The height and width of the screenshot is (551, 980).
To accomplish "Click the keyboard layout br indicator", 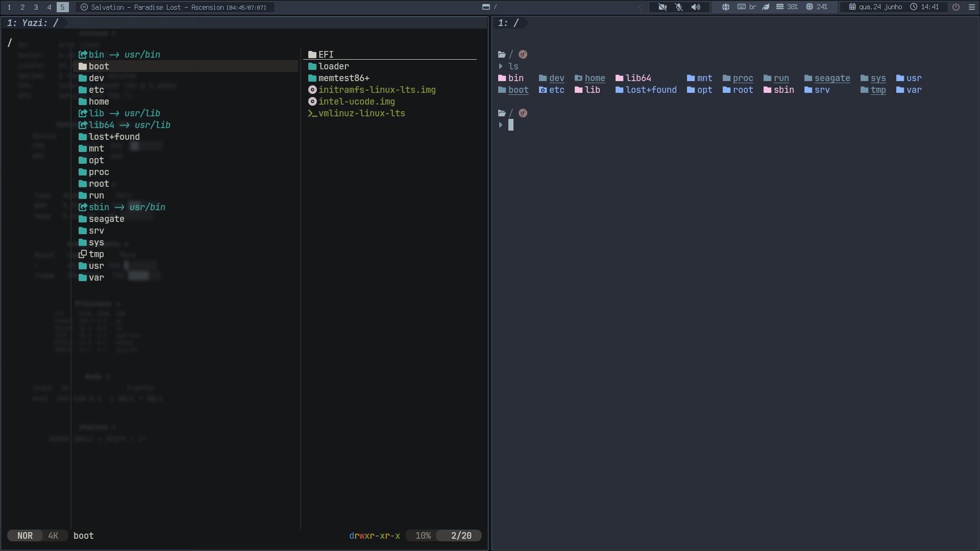I will point(747,7).
